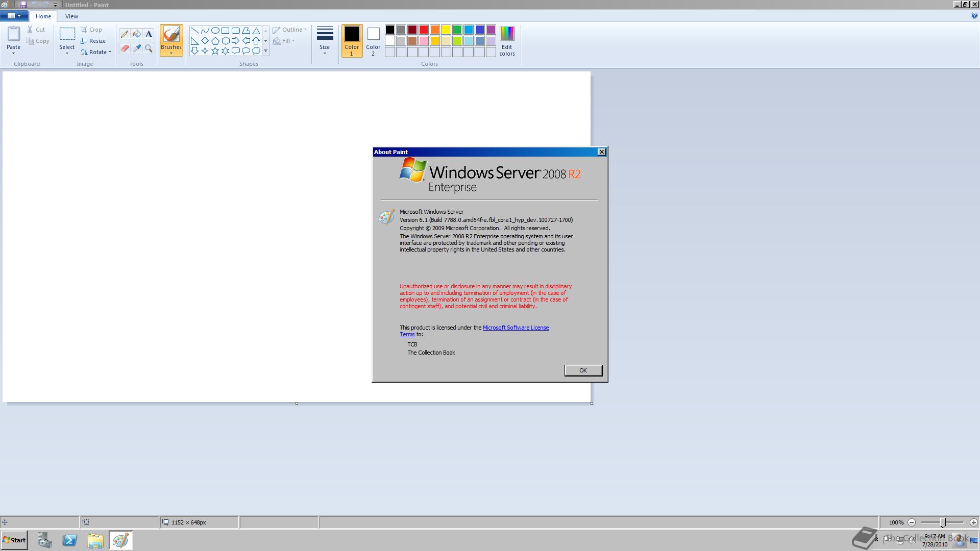Screen dimensions: 980x551
Task: Choose the Triangle shape
Action: 256,31
